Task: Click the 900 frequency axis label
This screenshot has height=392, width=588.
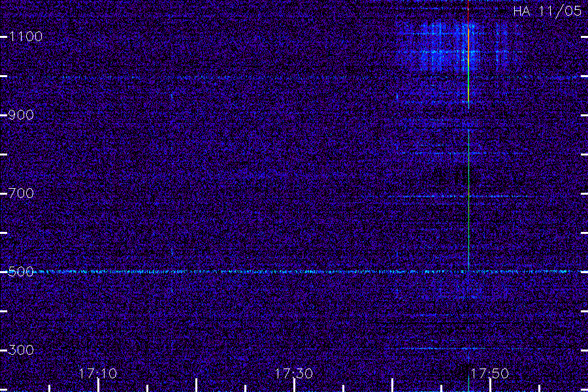Action: click(x=21, y=115)
